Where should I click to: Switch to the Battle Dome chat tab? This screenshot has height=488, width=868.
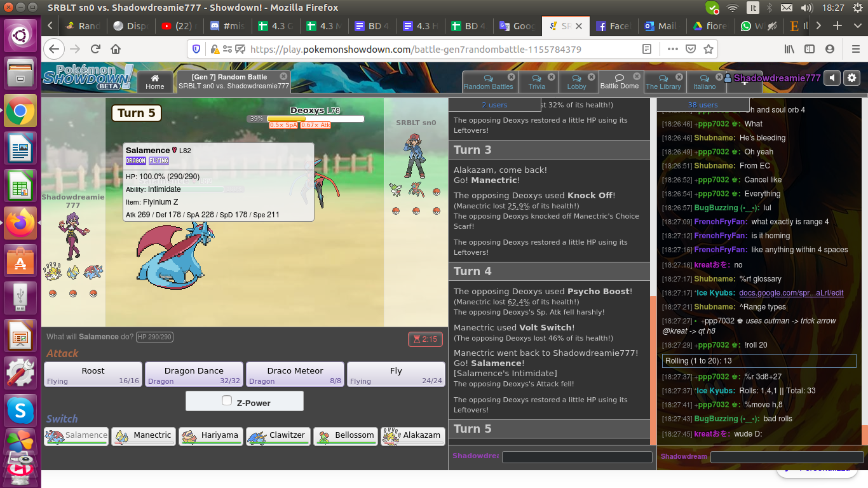pos(620,82)
